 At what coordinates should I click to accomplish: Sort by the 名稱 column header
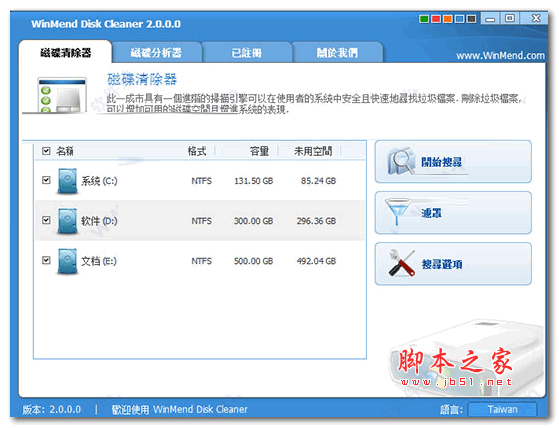65,151
